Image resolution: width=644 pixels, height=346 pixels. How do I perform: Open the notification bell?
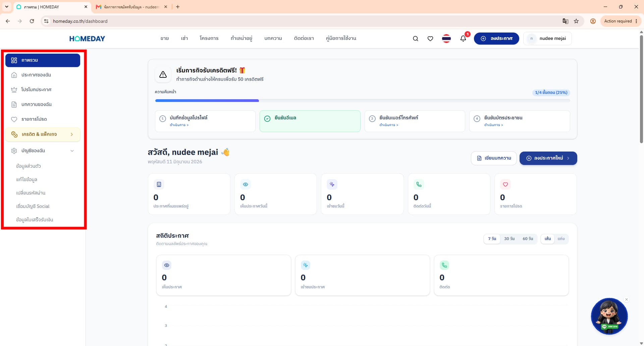click(463, 39)
